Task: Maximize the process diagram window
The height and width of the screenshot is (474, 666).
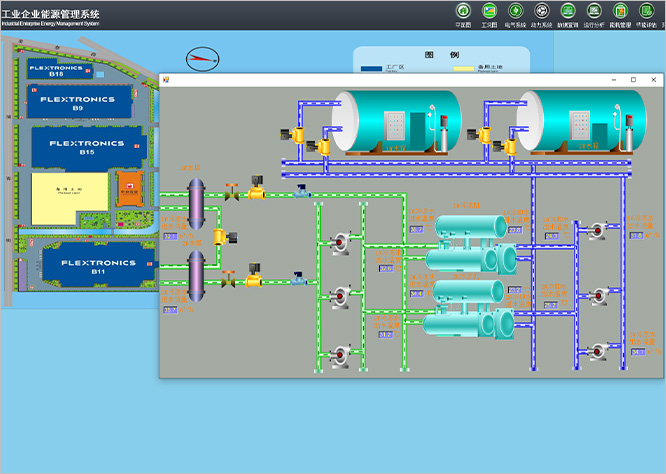Action: point(633,80)
